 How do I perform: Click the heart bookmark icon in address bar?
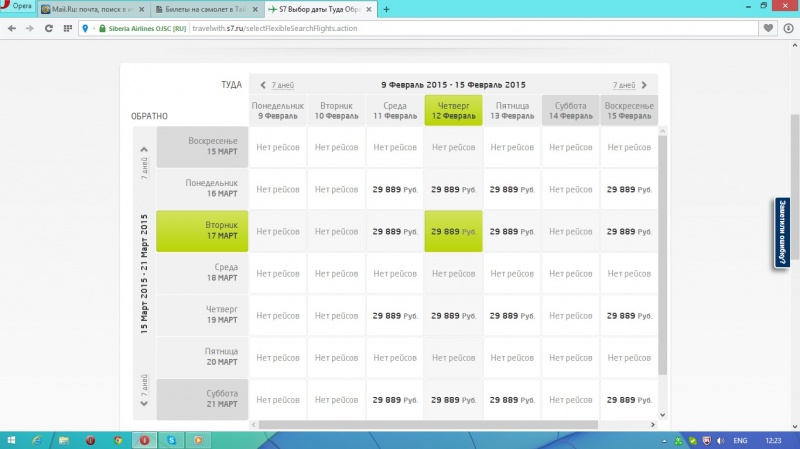pyautogui.click(x=768, y=28)
